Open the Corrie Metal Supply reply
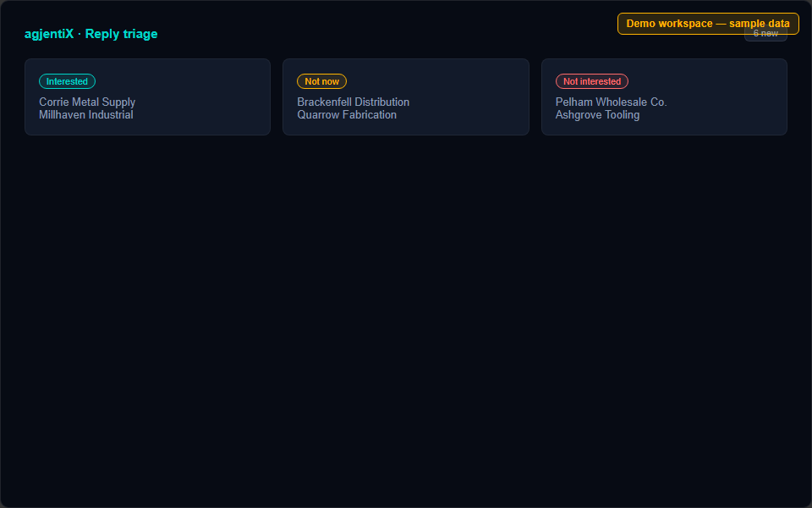The height and width of the screenshot is (508, 812). tap(87, 102)
